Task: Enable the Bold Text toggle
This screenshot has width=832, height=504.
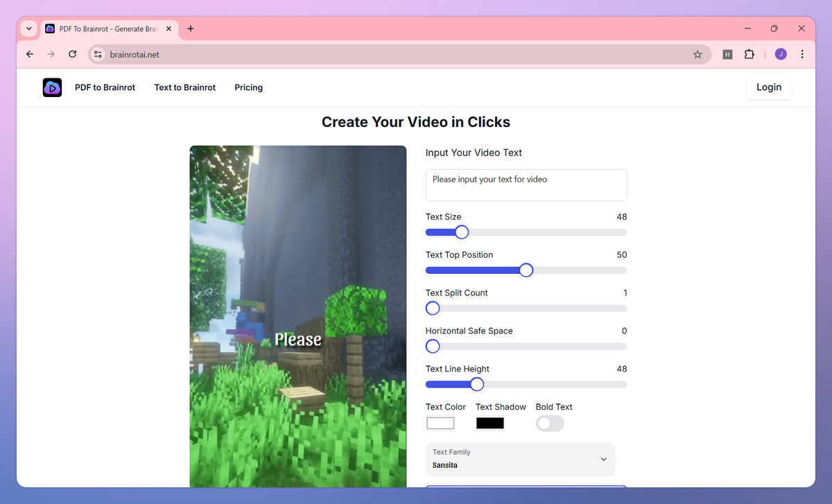Action: click(x=549, y=423)
